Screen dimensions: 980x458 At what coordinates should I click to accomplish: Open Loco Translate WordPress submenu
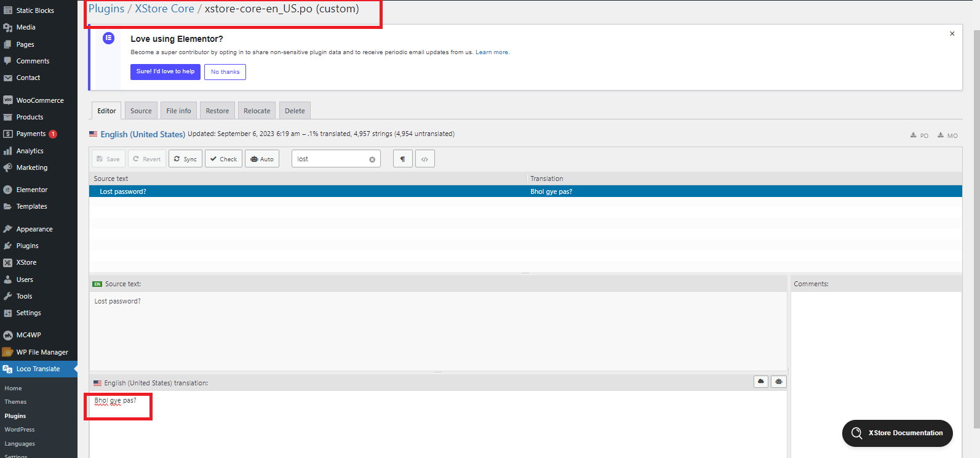coord(20,430)
